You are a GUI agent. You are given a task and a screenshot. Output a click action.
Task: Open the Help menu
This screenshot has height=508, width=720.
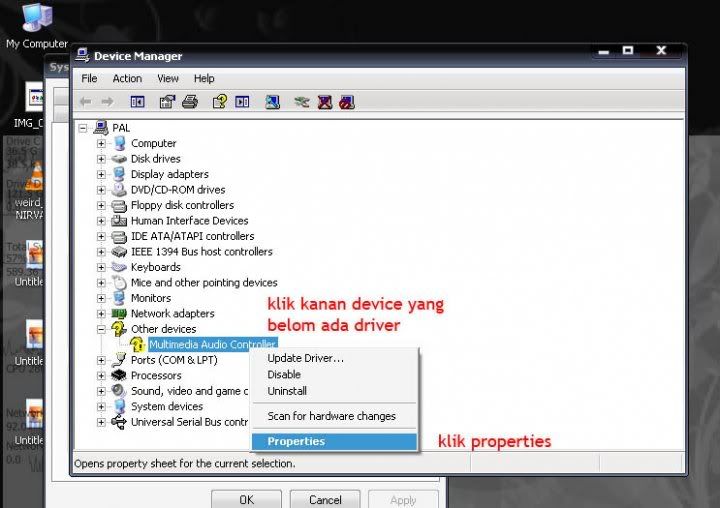[204, 79]
